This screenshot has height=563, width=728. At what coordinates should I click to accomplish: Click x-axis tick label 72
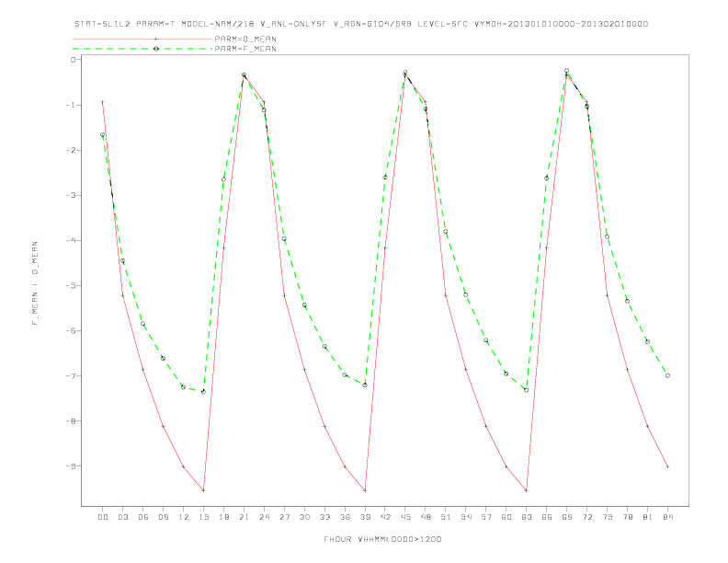click(x=586, y=517)
